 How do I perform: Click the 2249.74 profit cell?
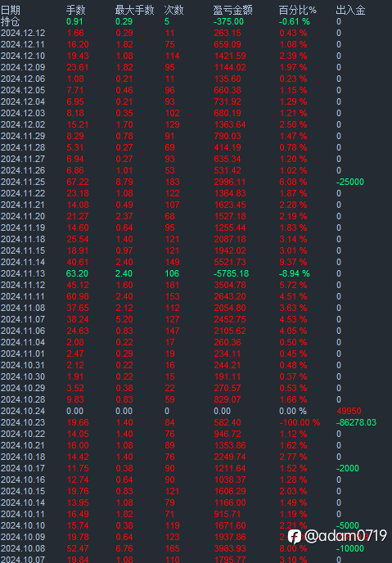pos(230,457)
